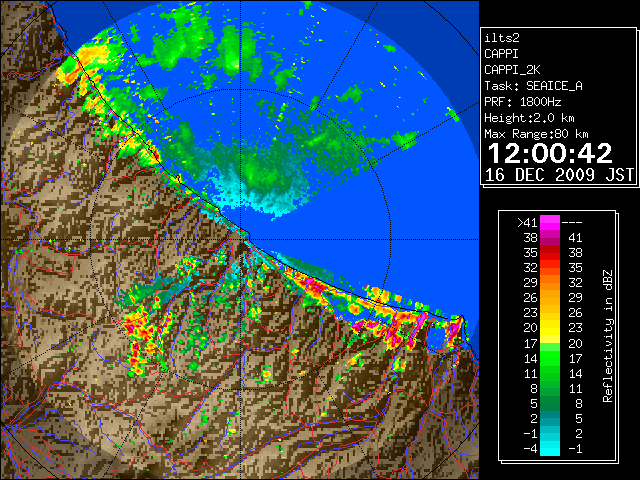Select the 'PRF: 1800Hz' text
Viewport: 640px width, 480px height.
coord(522,102)
